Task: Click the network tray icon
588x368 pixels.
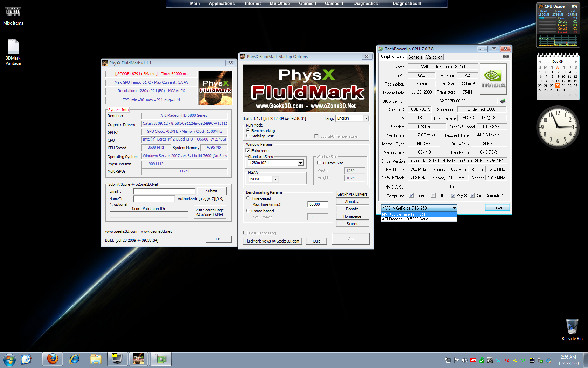Action: tap(448, 360)
